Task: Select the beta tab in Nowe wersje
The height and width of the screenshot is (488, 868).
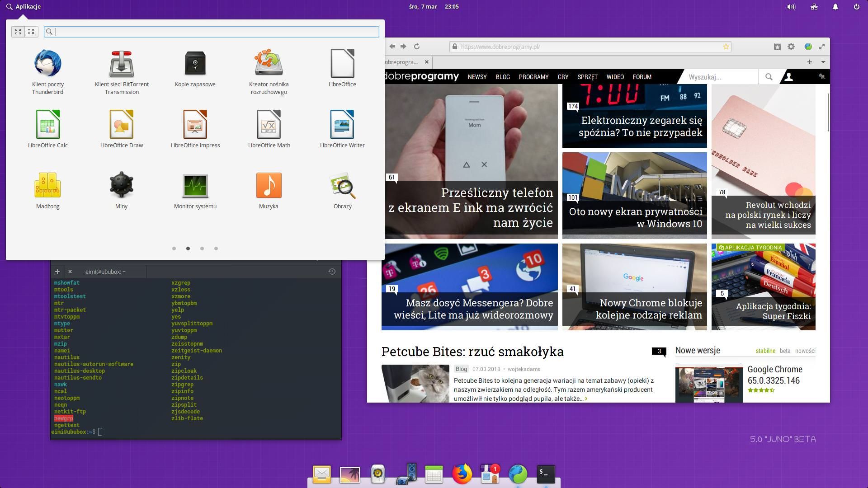Action: pyautogui.click(x=785, y=351)
